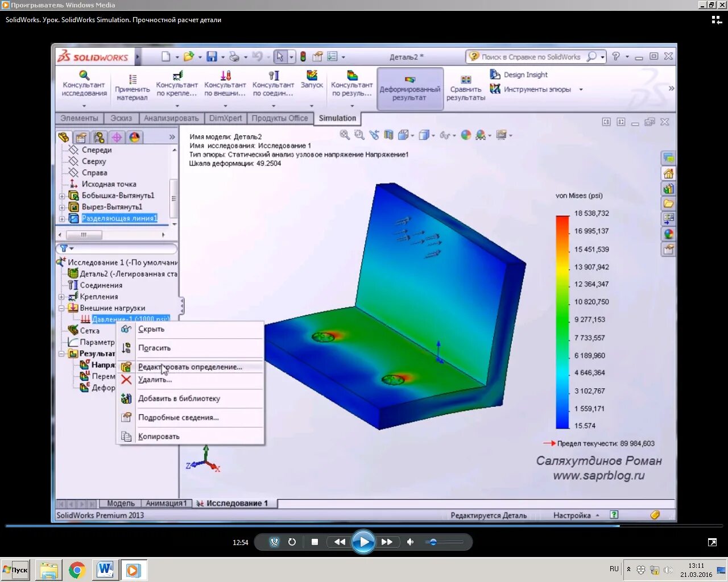Open SolidWorks Resources home icon in task pane
The width and height of the screenshot is (728, 582).
coord(668,173)
